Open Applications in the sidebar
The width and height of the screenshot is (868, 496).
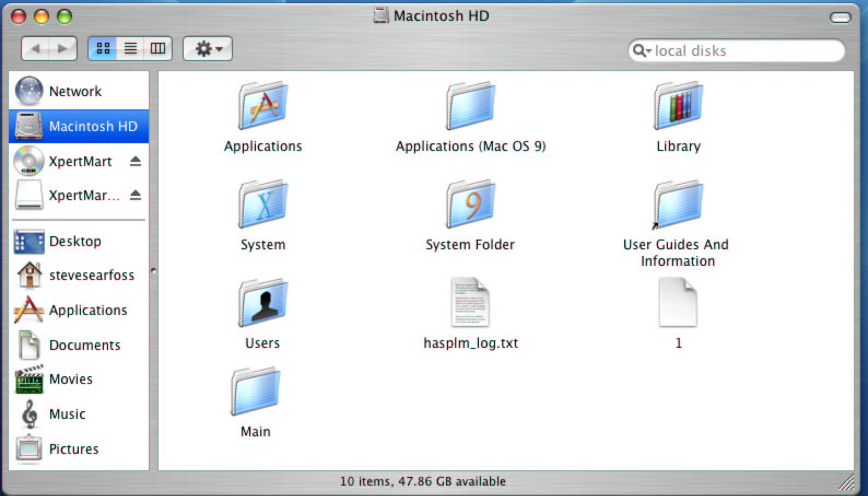(x=79, y=310)
